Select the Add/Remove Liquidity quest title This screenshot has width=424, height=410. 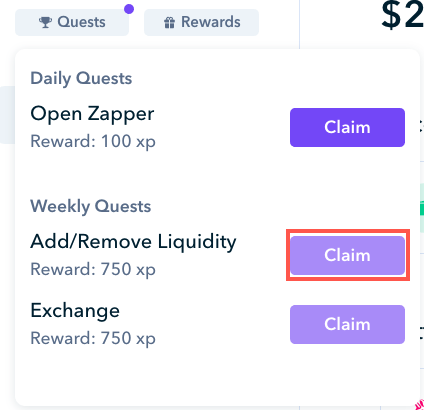coord(133,242)
